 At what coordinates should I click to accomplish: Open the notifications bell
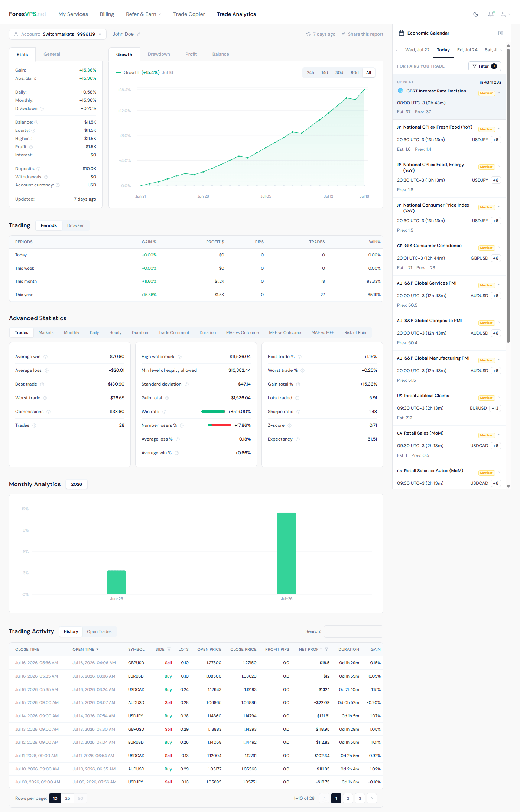click(x=491, y=14)
